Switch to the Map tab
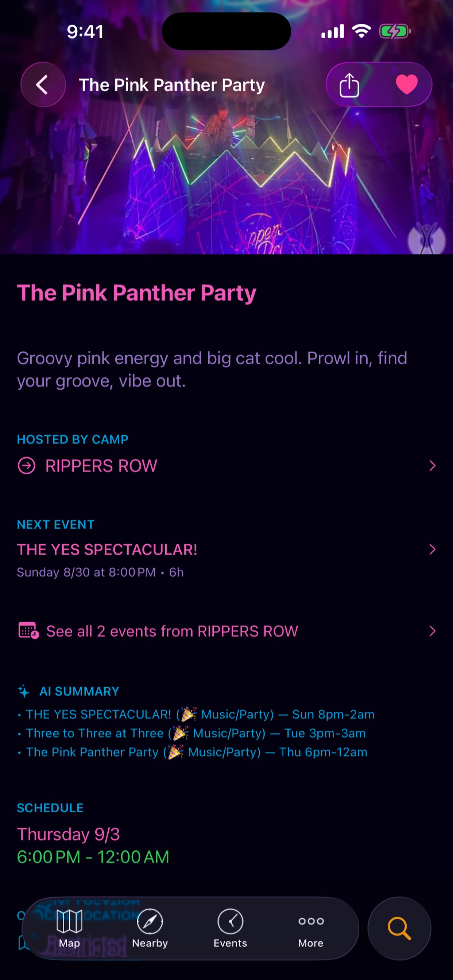The image size is (453, 980). (69, 928)
